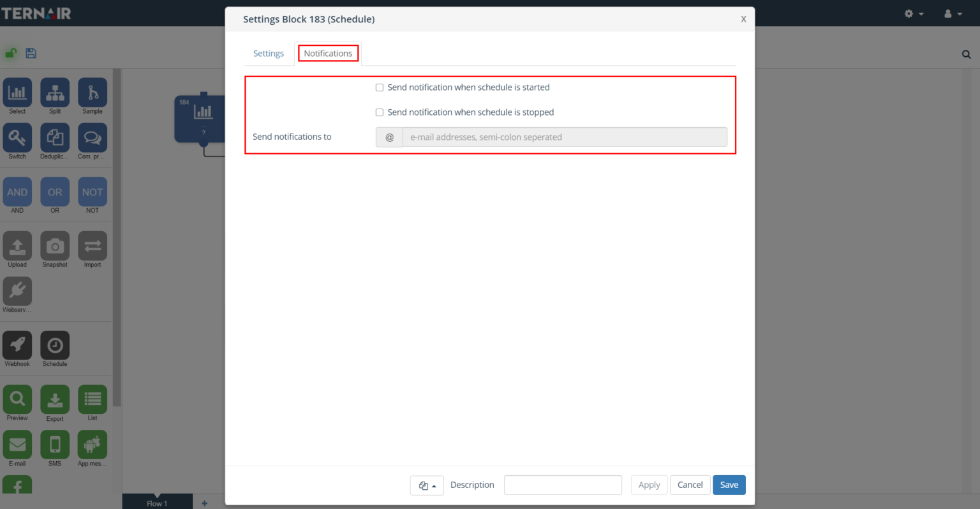Viewport: 980px width, 509px height.
Task: Click the 'Settings Block 183 (Schedule)' title
Action: [x=309, y=19]
